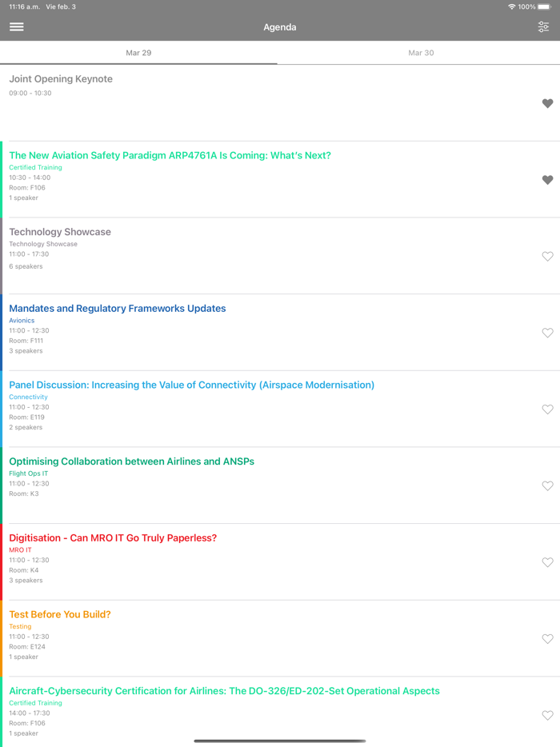
Task: Switch to Mar 30 tab
Action: tap(421, 53)
